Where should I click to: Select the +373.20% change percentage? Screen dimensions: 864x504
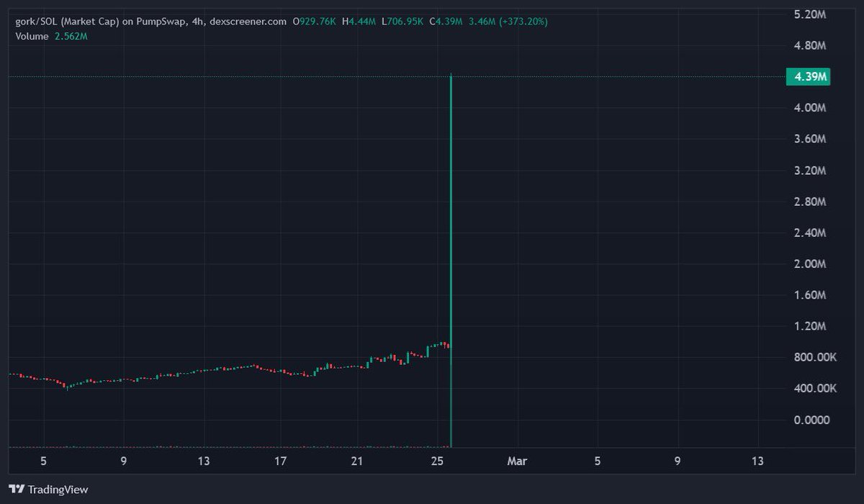[x=522, y=22]
